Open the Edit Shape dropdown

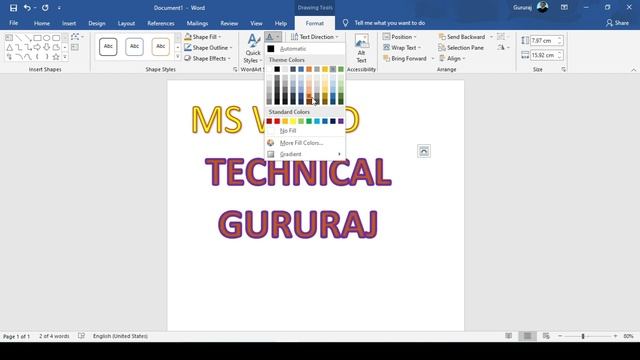click(77, 37)
